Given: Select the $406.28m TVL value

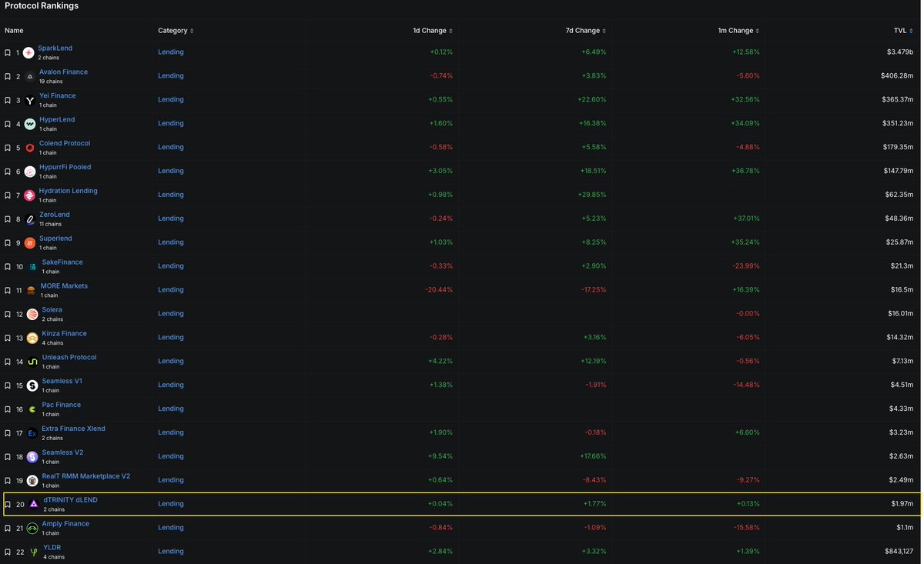Looking at the screenshot, I should 897,76.
